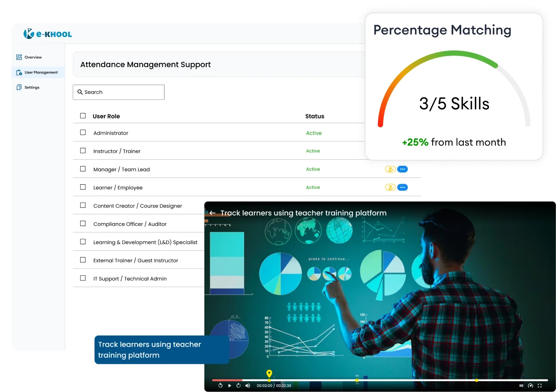
Task: Click the e-KHOOL logo
Action: pyautogui.click(x=49, y=34)
